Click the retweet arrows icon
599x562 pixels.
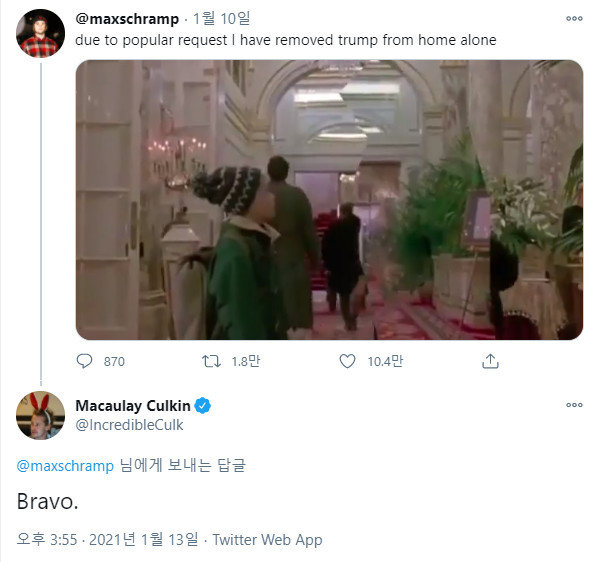coord(211,361)
